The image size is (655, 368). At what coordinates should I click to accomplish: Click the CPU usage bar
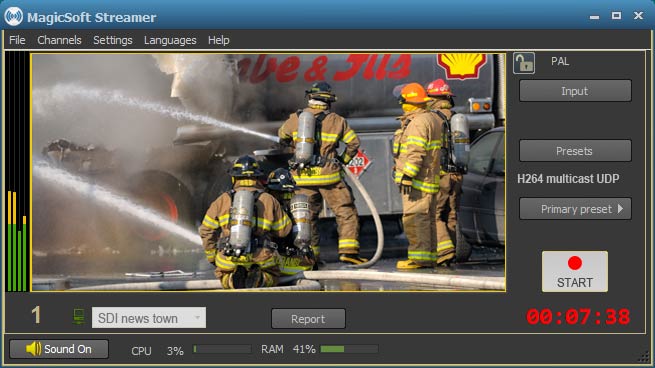[x=222, y=349]
